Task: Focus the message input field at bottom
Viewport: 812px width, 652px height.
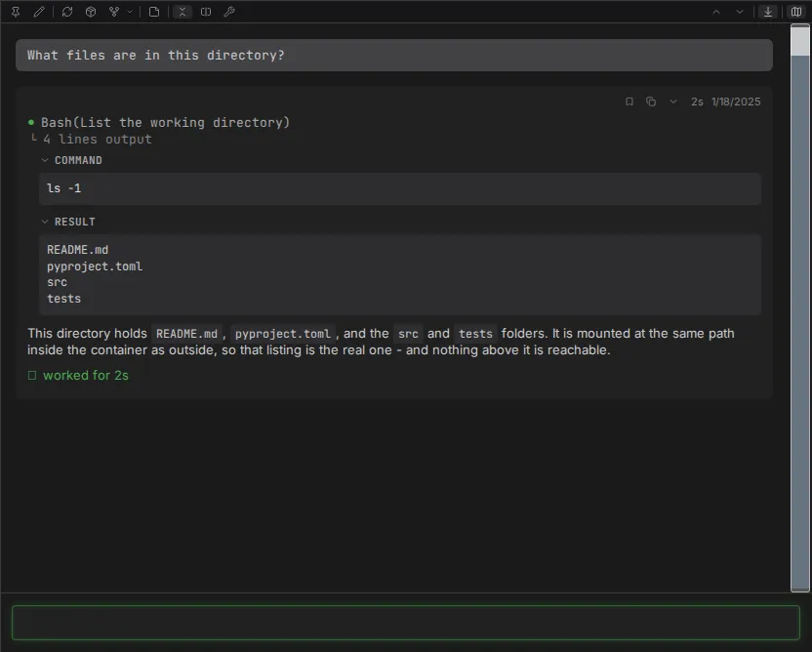Action: pos(405,623)
